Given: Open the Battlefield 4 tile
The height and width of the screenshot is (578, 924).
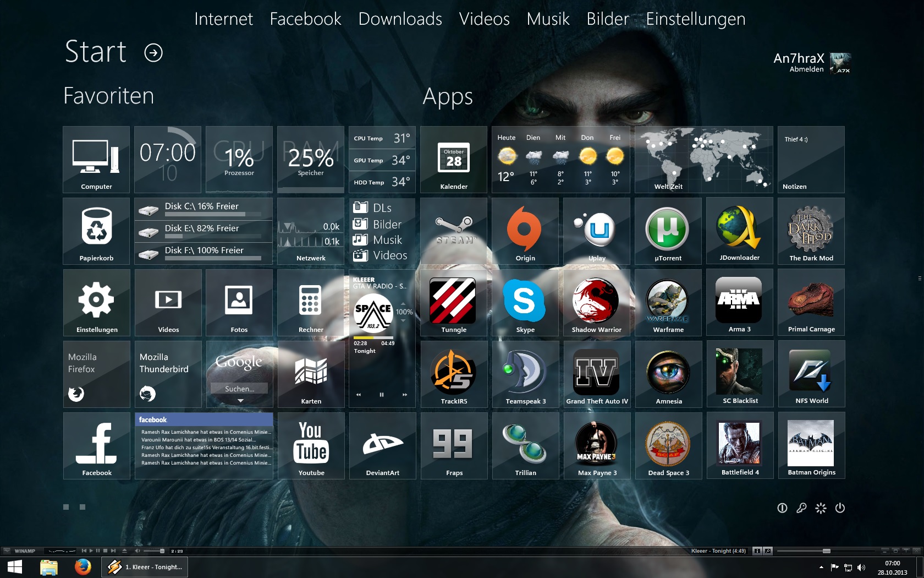Looking at the screenshot, I should point(740,446).
